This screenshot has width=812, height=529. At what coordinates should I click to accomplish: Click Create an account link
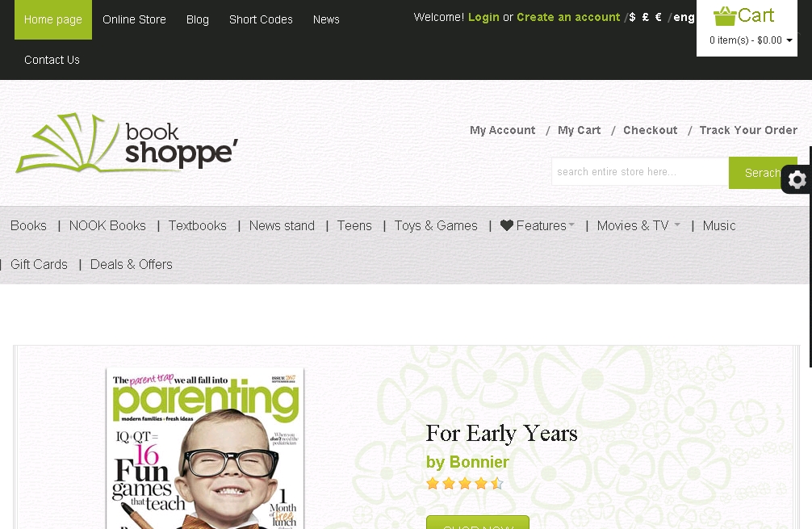568,17
